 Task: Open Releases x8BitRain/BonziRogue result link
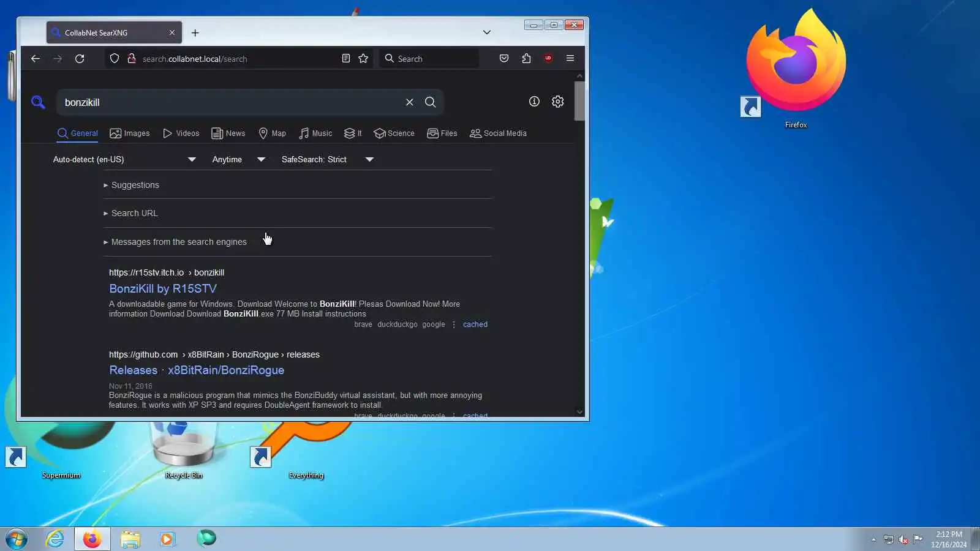[197, 370]
